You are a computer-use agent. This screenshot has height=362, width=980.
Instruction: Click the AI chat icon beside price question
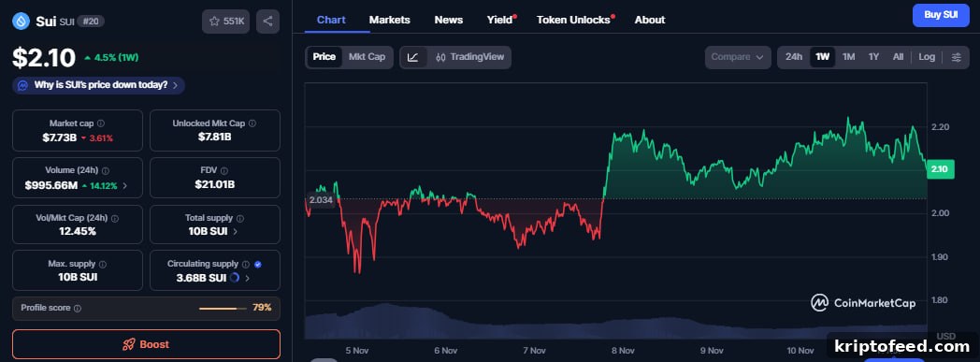pos(23,85)
